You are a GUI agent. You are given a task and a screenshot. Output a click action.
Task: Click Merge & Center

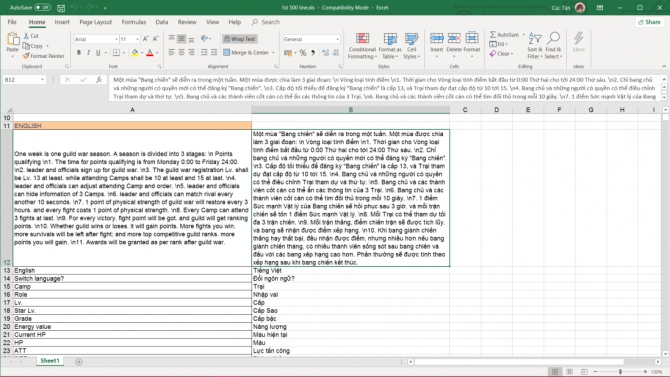coord(247,53)
